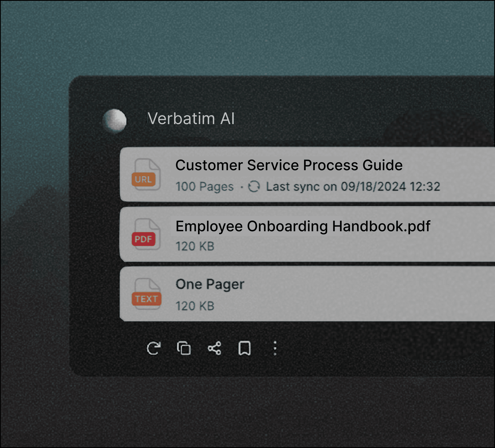Image resolution: width=495 pixels, height=448 pixels.
Task: Click the PDF file type icon
Action: (x=146, y=234)
